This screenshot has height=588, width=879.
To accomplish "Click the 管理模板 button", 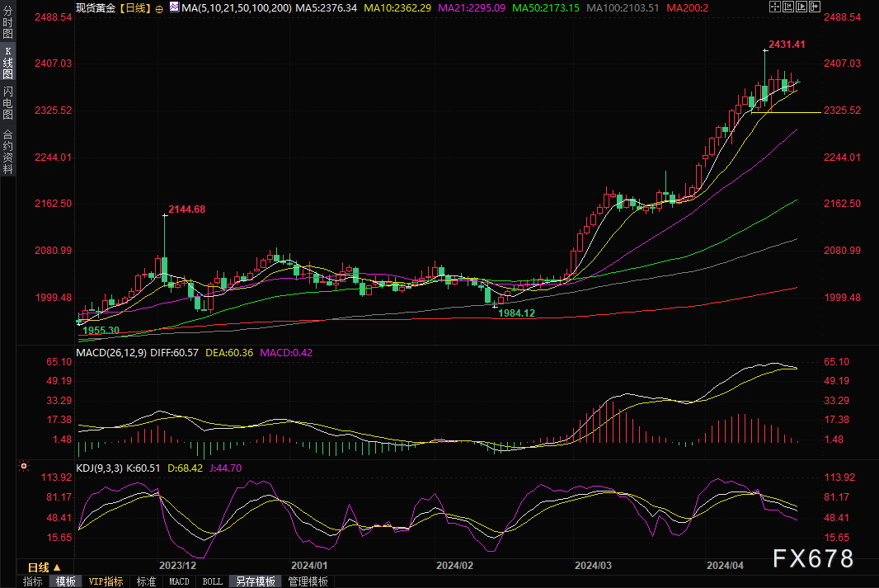I will click(x=308, y=581).
